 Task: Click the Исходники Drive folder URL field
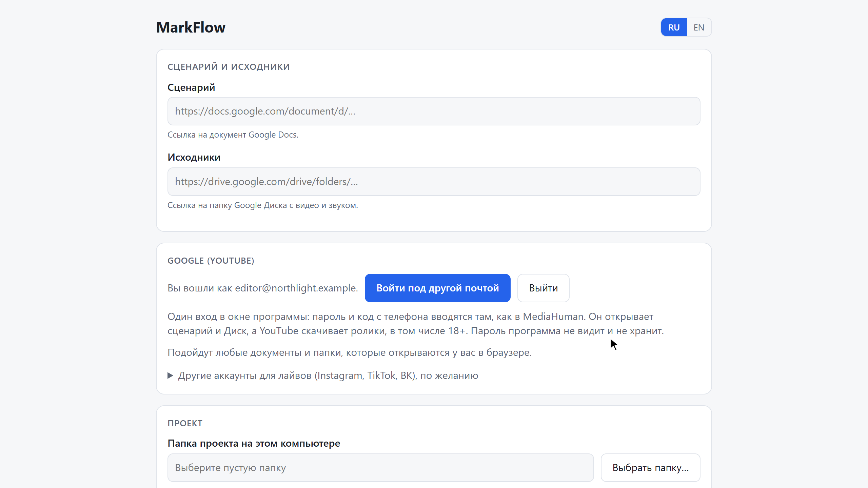[x=434, y=182]
